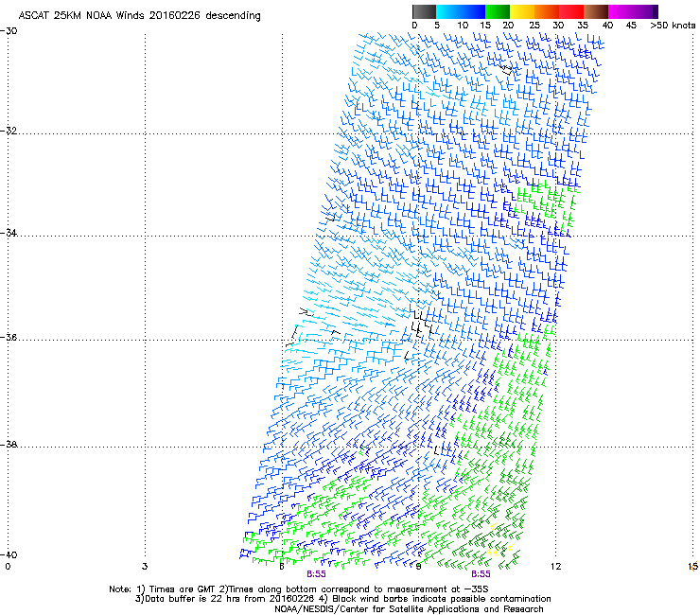The height and width of the screenshot is (615, 700).
Task: Click the brown 35-40 knots color bar segment
Action: (596, 11)
